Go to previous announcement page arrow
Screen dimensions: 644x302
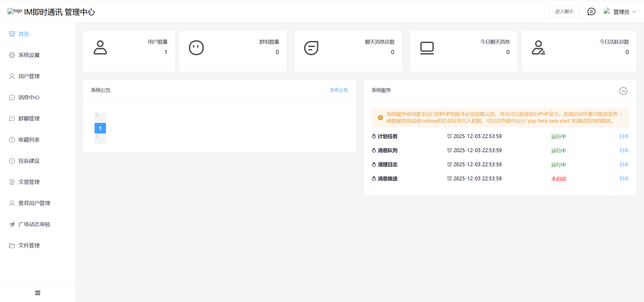[x=97, y=115]
